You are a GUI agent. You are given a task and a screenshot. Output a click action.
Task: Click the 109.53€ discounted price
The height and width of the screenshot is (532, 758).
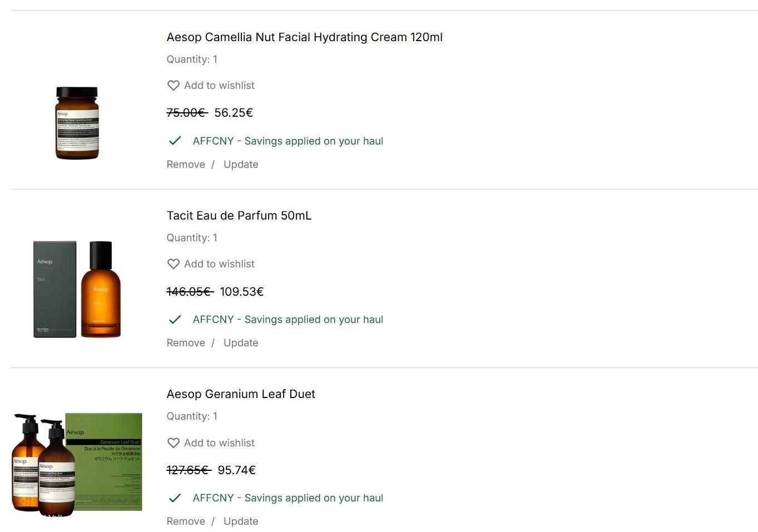(241, 292)
